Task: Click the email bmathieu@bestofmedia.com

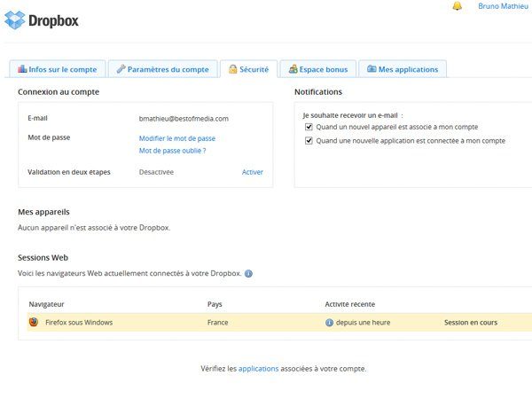Action: [184, 119]
